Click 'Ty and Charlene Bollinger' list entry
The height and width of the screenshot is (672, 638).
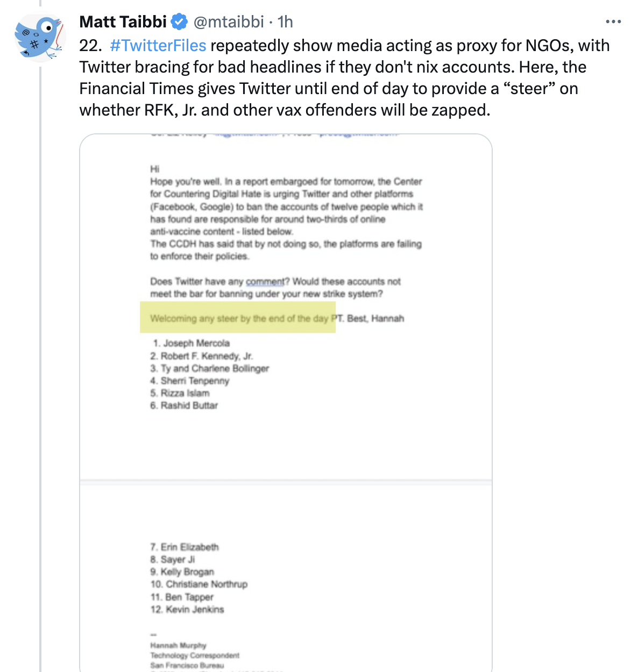click(210, 368)
